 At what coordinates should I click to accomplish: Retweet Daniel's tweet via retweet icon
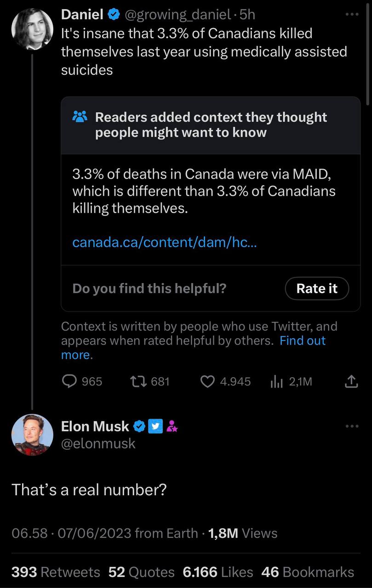[x=136, y=381]
